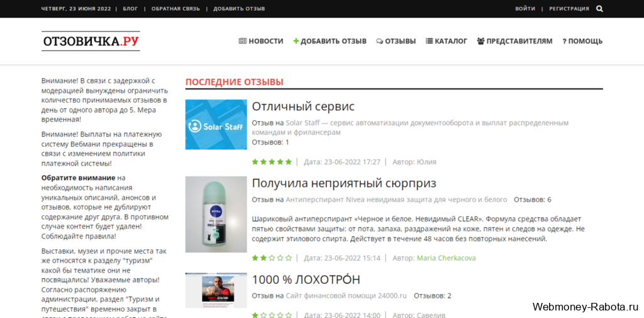Open the review titled Отличный сервис
Screen dimensions: 644x318
pos(303,106)
